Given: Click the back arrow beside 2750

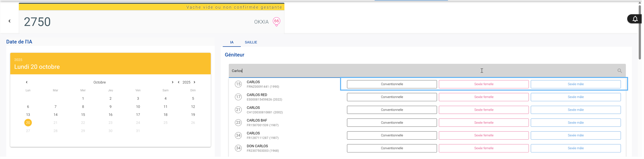Looking at the screenshot, I should (10, 21).
